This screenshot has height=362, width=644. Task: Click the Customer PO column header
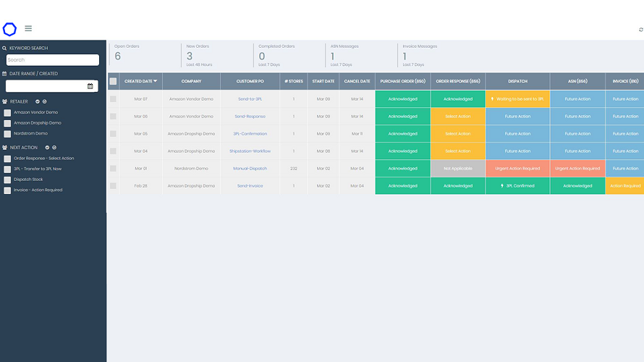tap(250, 81)
